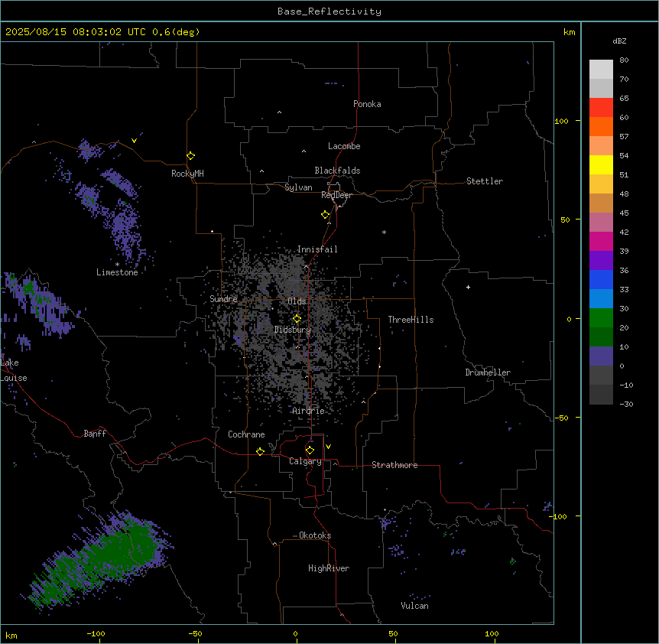Click the HighRiver label
The height and width of the screenshot is (644, 659).
click(x=329, y=568)
